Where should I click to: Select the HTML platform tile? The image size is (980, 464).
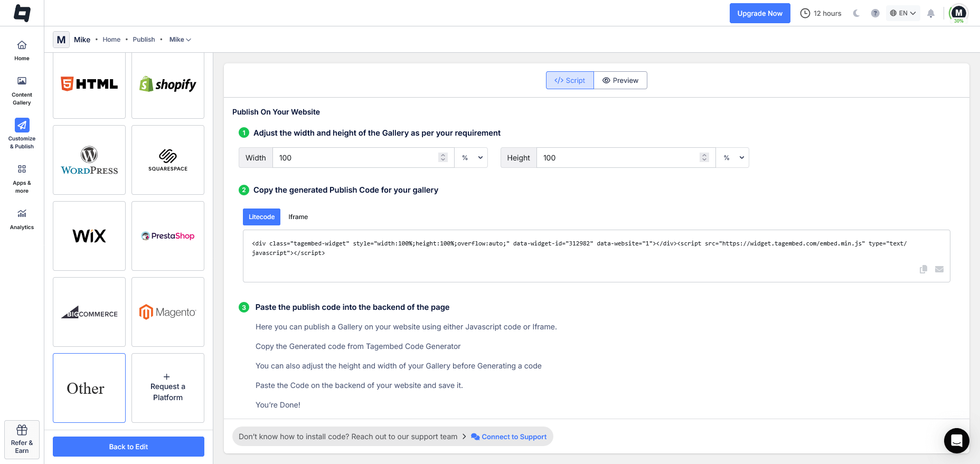point(89,85)
